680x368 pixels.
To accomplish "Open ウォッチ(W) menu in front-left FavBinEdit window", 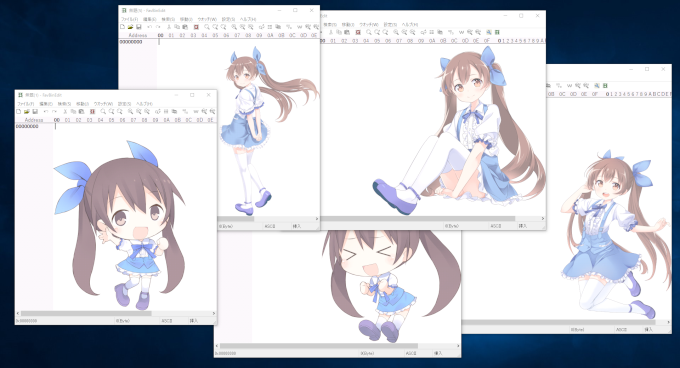I will (103, 104).
